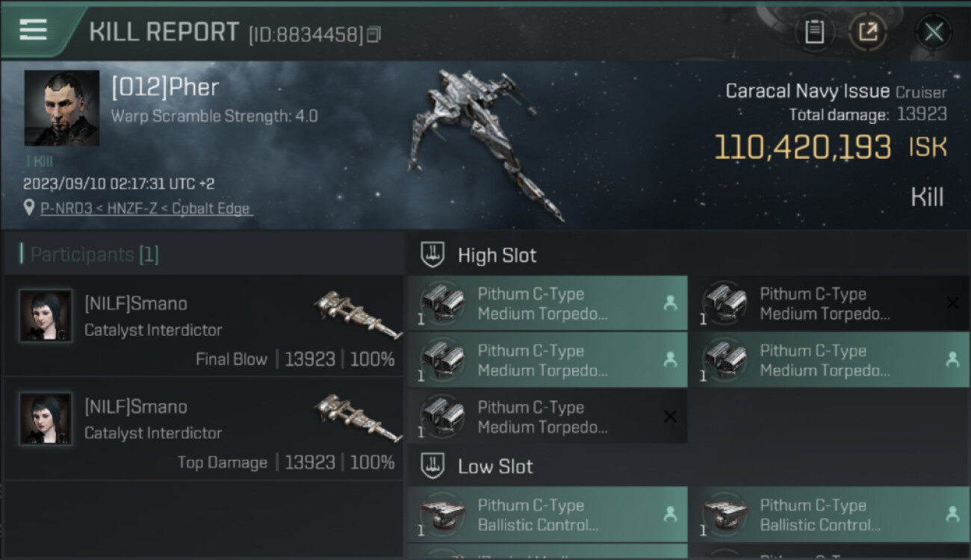Click the clipboard icon in header

tap(814, 32)
